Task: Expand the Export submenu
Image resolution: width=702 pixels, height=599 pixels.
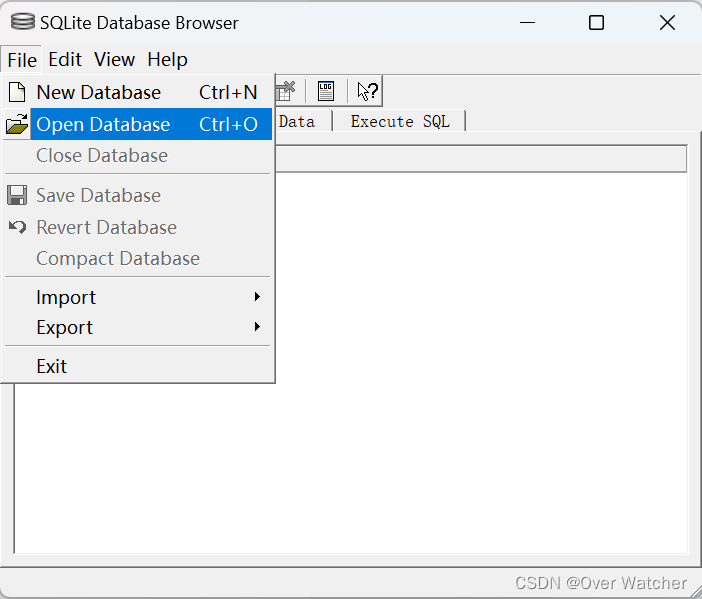Action: [138, 328]
